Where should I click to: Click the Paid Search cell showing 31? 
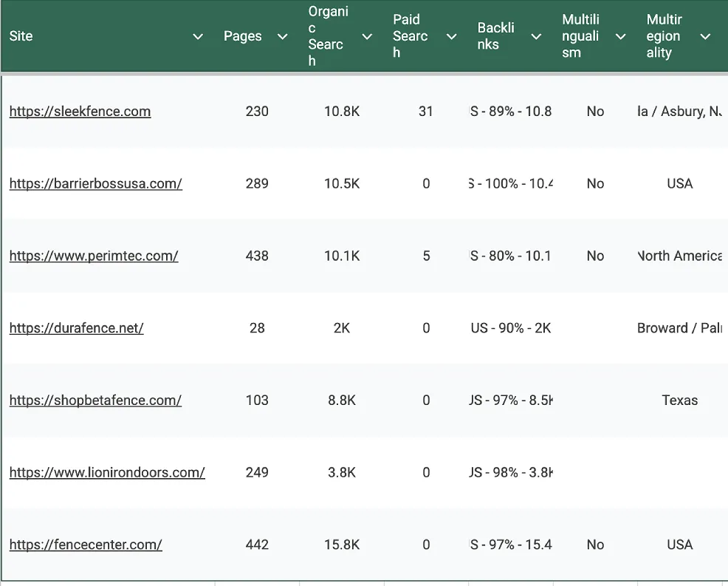click(x=425, y=112)
